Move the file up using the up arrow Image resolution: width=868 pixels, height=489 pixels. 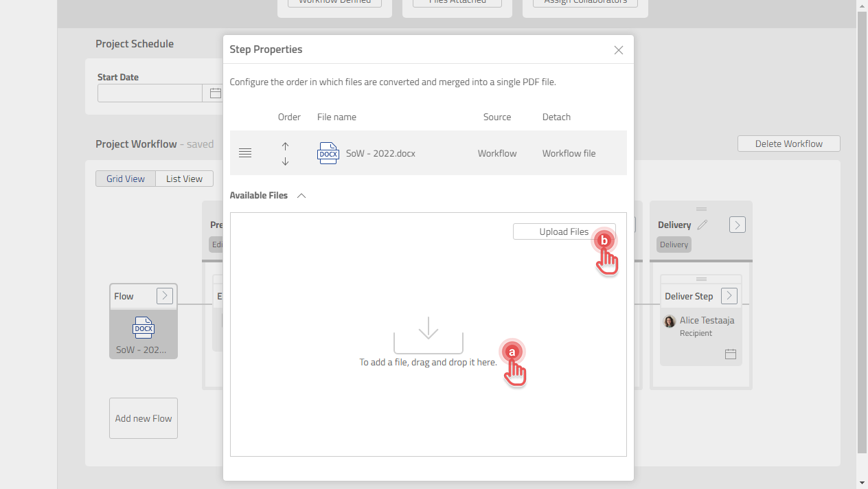(x=285, y=146)
